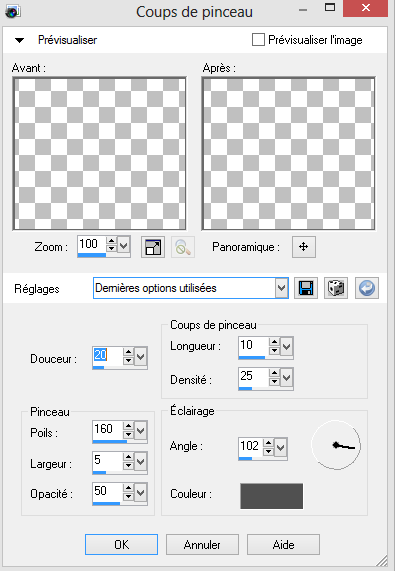This screenshot has height=571, width=395.
Task: Collapse the Prévisualiser preview section
Action: 19,40
